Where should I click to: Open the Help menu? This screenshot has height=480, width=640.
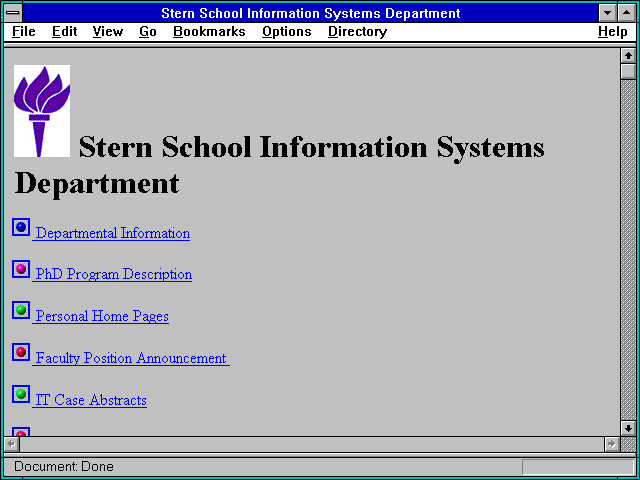point(613,32)
